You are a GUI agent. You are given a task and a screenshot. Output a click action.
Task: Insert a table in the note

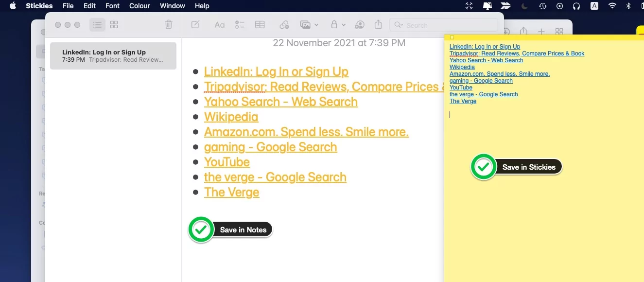[260, 24]
